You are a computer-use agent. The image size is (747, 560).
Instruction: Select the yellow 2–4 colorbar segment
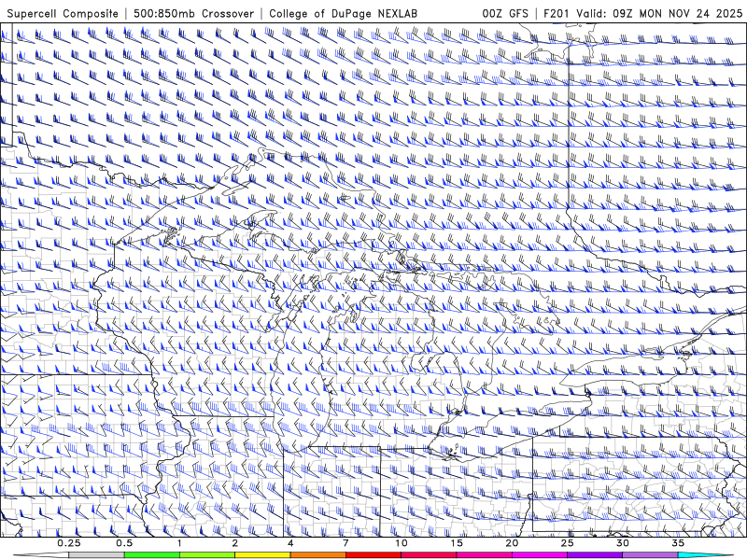(x=262, y=555)
